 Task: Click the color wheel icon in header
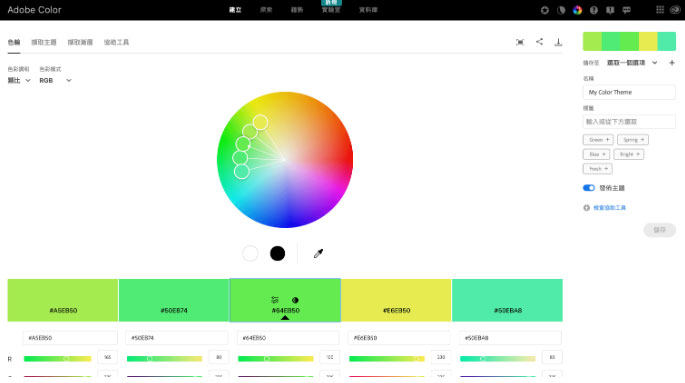(578, 10)
